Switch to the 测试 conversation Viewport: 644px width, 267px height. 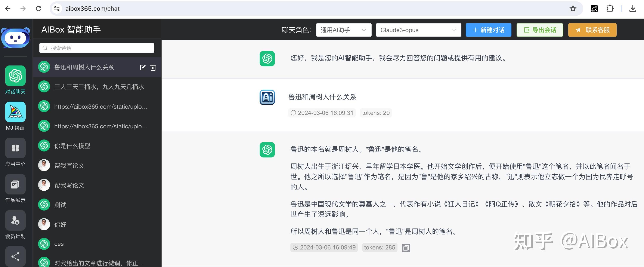tap(60, 205)
